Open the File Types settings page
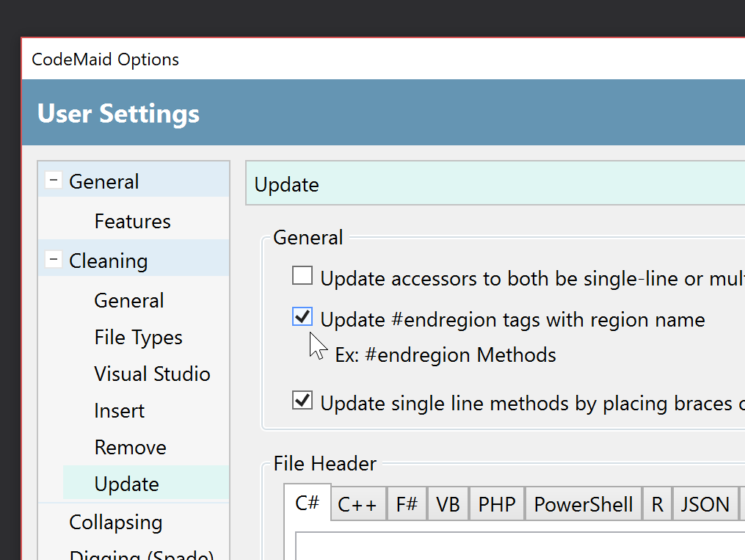 point(138,337)
